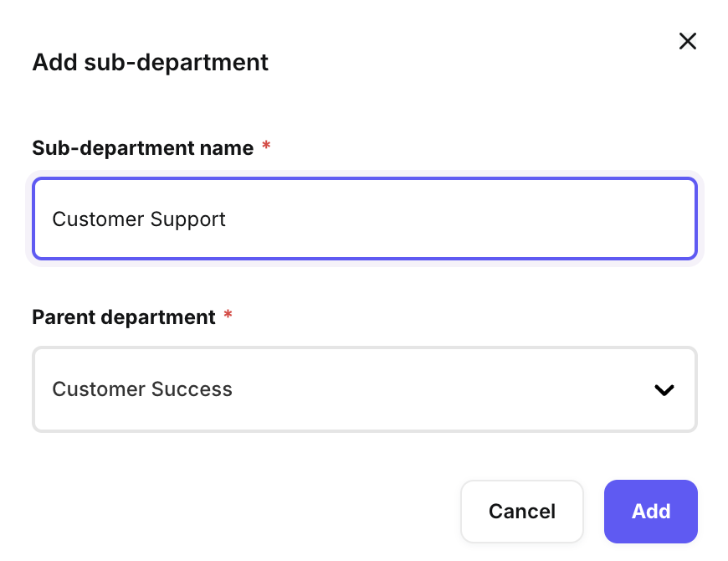Place cursor on Customer in name field
728x561 pixels.
pos(97,219)
